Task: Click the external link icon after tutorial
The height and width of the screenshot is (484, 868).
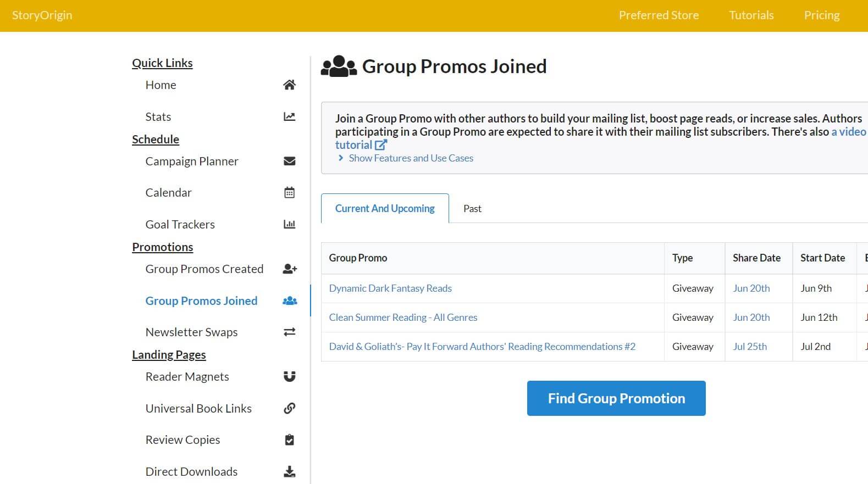Action: coord(381,145)
